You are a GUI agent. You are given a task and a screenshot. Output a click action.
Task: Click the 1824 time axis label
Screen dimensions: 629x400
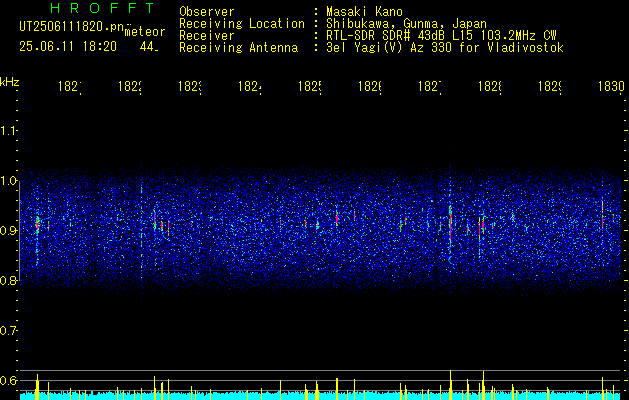point(250,87)
